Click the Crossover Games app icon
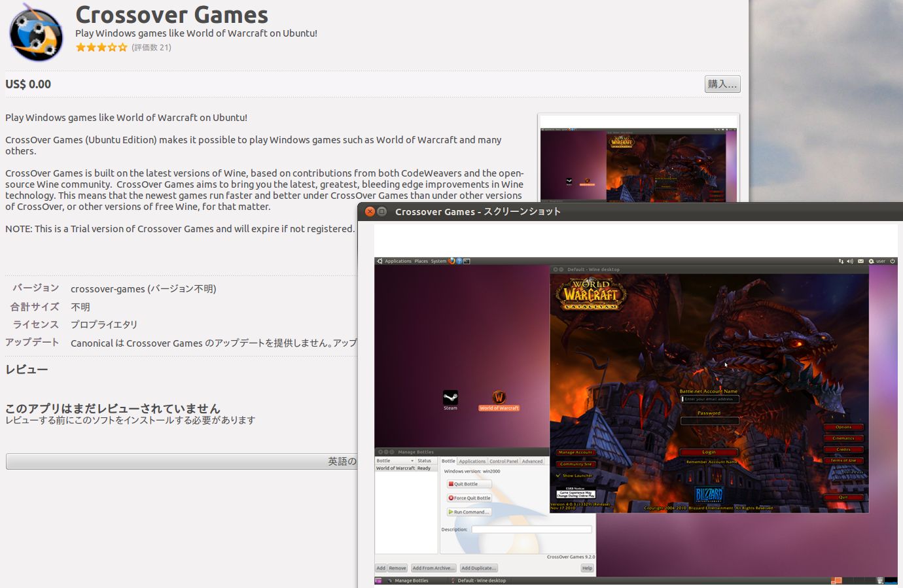903x588 pixels. click(x=36, y=32)
